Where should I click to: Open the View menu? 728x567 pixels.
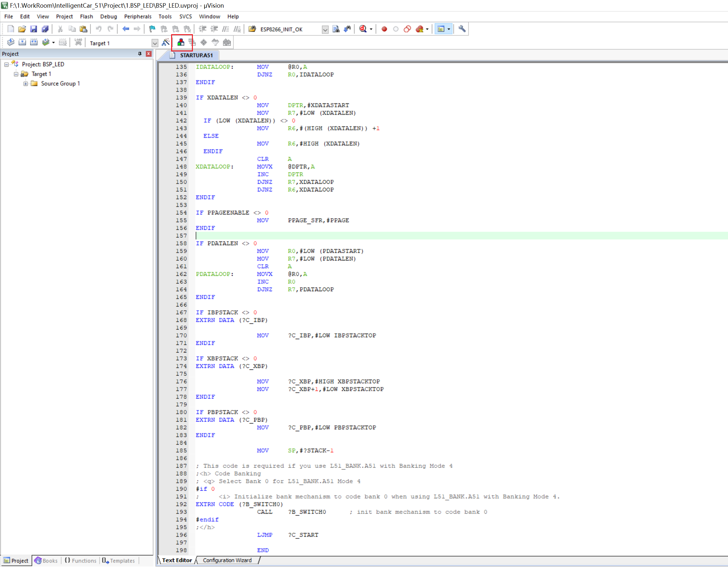pos(43,16)
